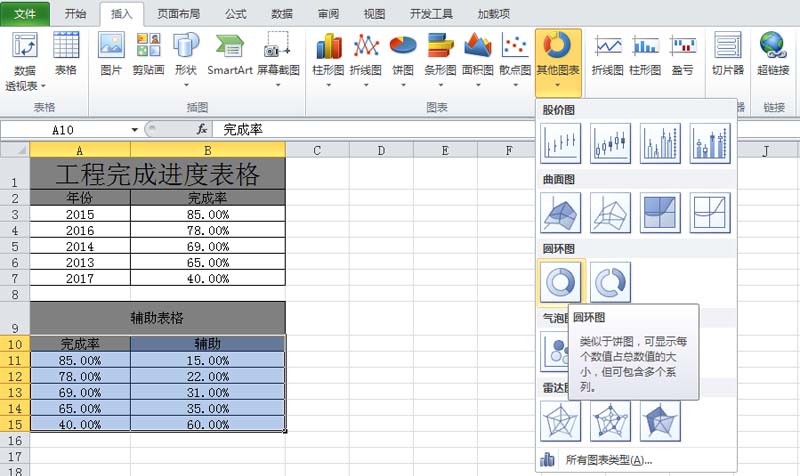
Task: Choose the wireframe 3-D surface chart
Action: click(610, 213)
